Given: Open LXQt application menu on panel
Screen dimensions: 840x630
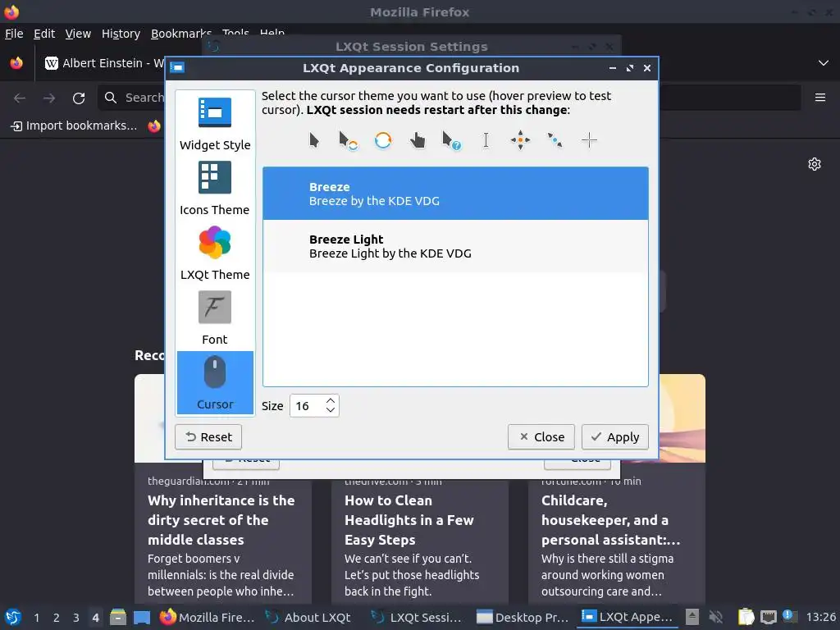Looking at the screenshot, I should click(x=13, y=617).
